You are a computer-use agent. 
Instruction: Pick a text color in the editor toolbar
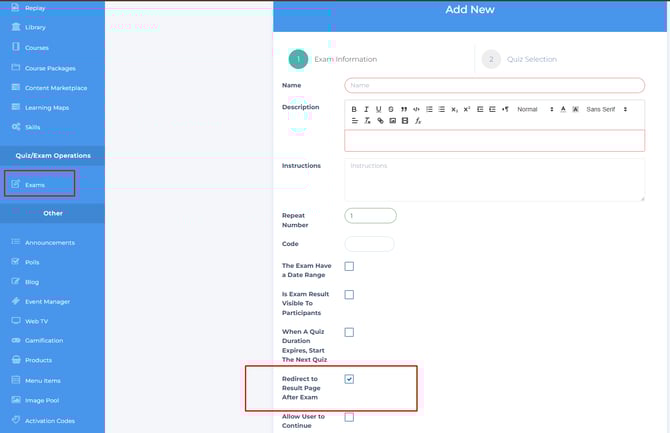tap(563, 109)
